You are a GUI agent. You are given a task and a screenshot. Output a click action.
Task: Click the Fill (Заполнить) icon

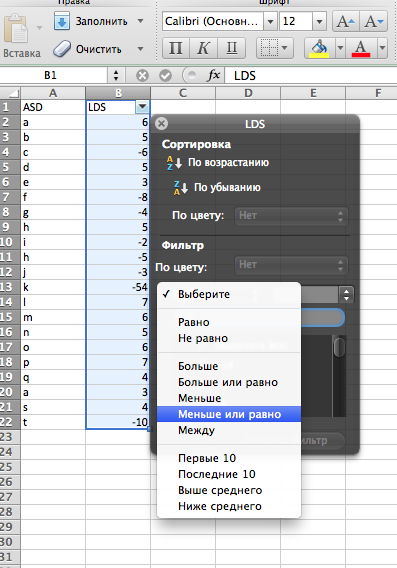pos(62,21)
